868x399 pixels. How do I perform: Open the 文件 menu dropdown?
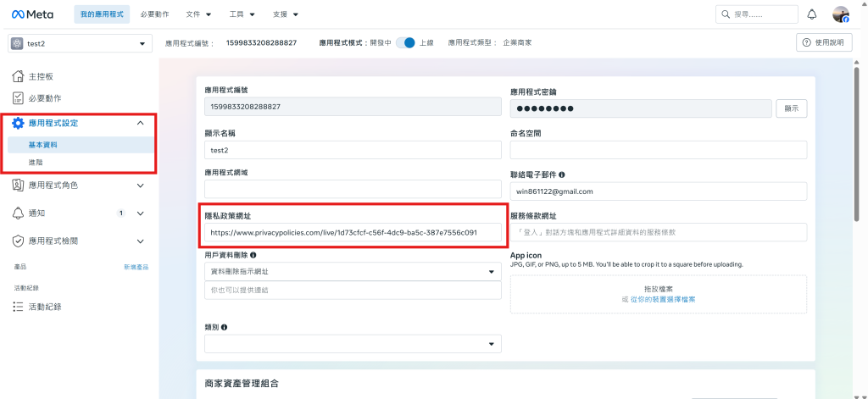click(x=198, y=14)
